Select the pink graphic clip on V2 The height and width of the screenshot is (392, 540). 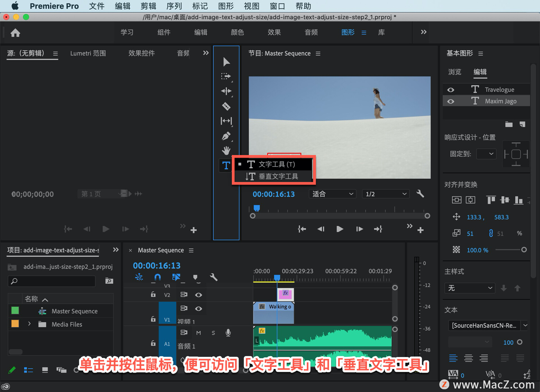(x=285, y=294)
